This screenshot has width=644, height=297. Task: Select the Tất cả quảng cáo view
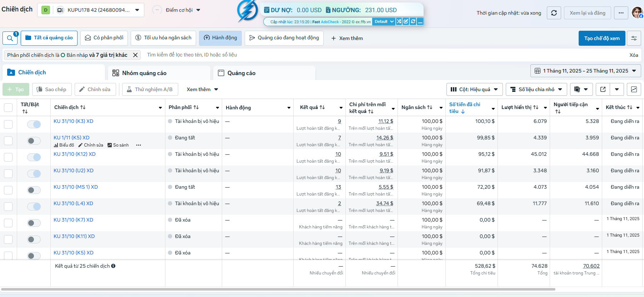[x=49, y=38]
